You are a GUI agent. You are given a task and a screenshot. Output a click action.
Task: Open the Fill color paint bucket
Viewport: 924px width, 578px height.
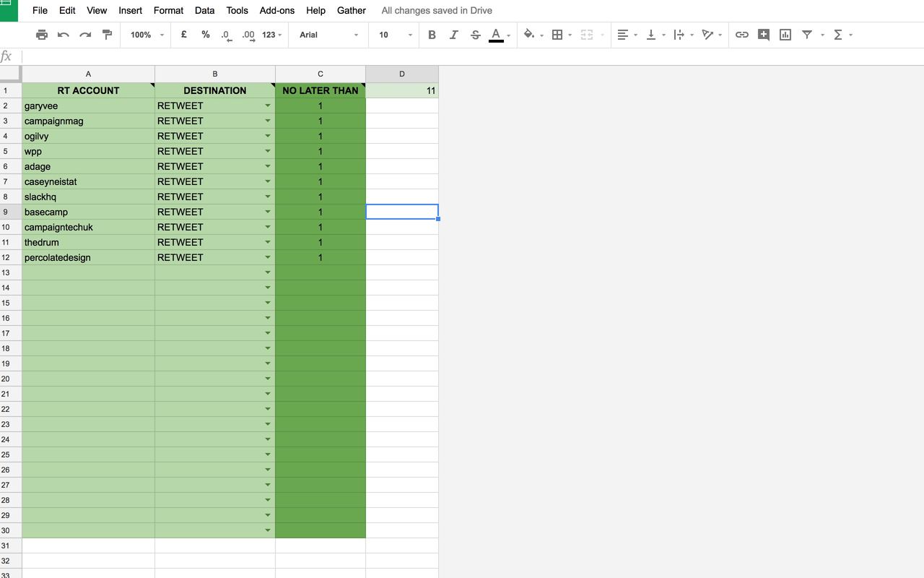tap(533, 35)
